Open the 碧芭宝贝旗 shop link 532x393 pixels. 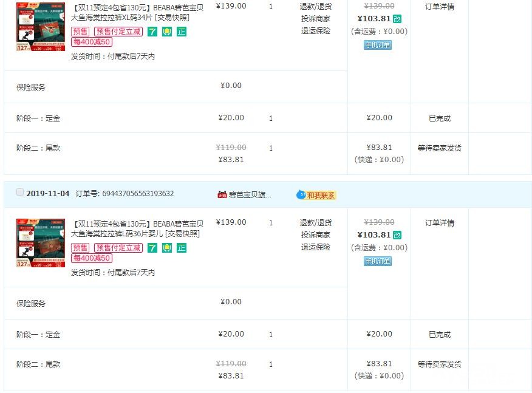click(x=250, y=194)
